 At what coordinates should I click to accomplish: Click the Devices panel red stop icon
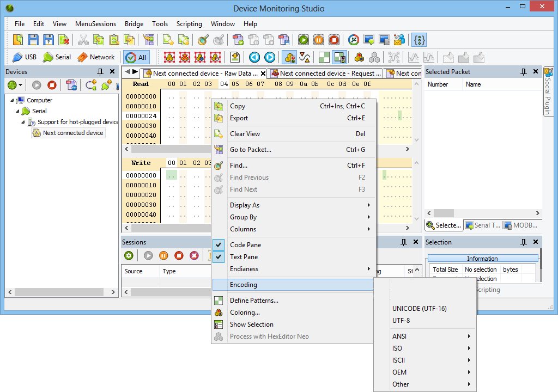point(52,85)
